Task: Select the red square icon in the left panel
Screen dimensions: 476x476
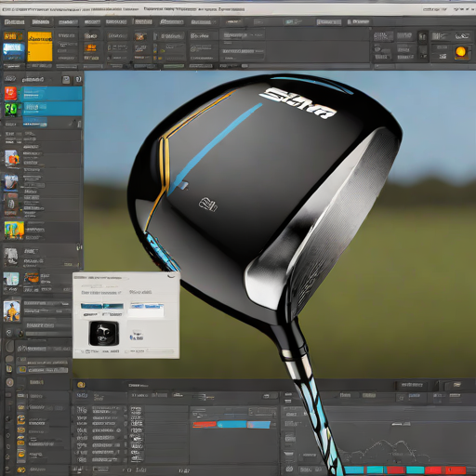Action: (x=10, y=93)
